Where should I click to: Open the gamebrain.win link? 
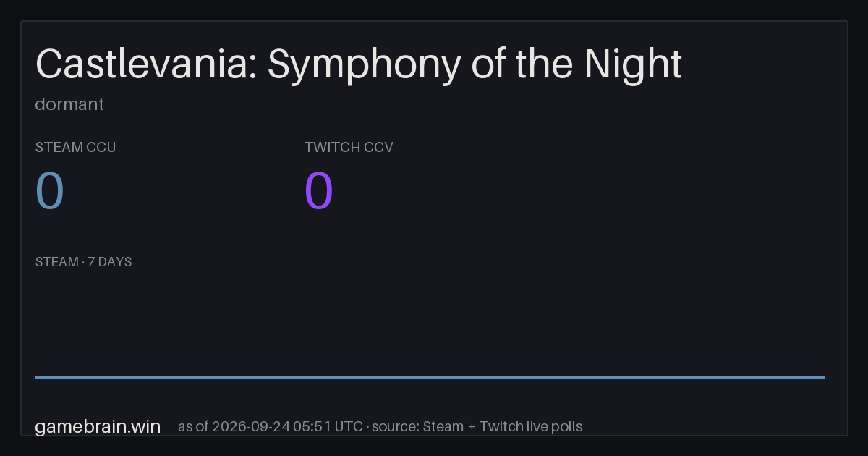[x=98, y=426]
